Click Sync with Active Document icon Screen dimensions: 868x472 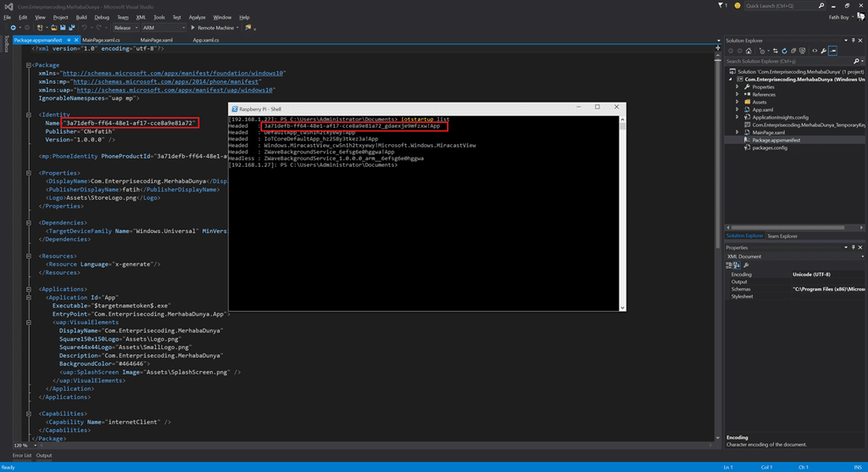pos(775,51)
